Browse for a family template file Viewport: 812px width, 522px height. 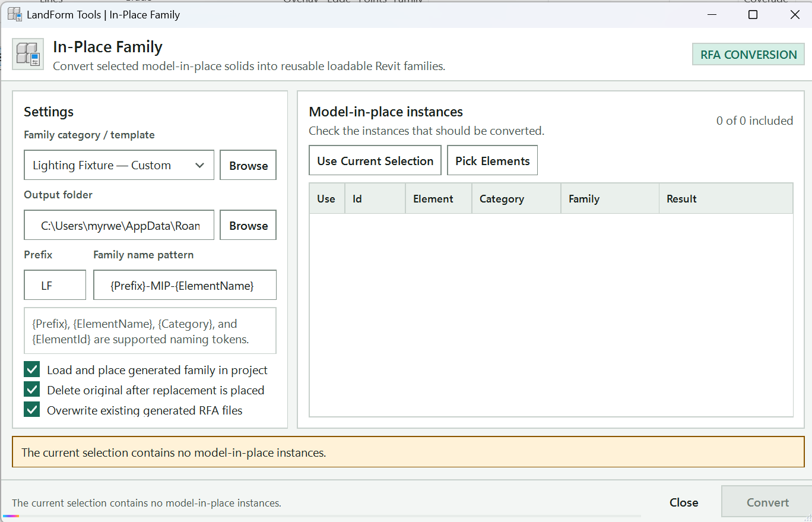(248, 165)
